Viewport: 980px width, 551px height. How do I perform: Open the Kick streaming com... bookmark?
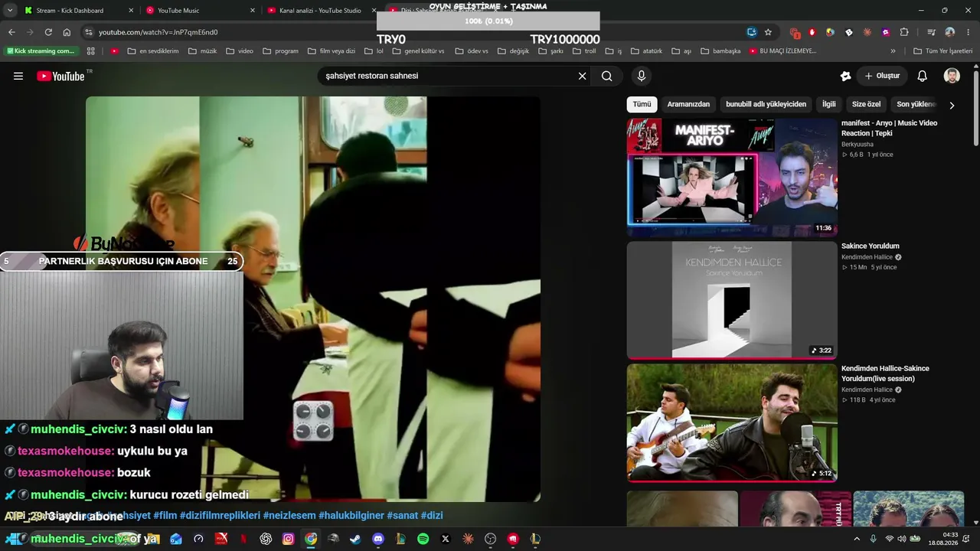[41, 51]
